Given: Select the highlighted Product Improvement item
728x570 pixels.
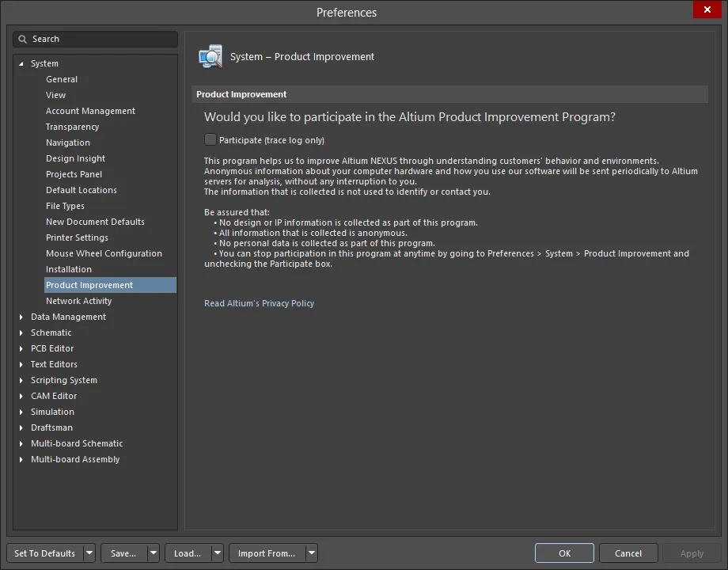Looking at the screenshot, I should [x=110, y=285].
